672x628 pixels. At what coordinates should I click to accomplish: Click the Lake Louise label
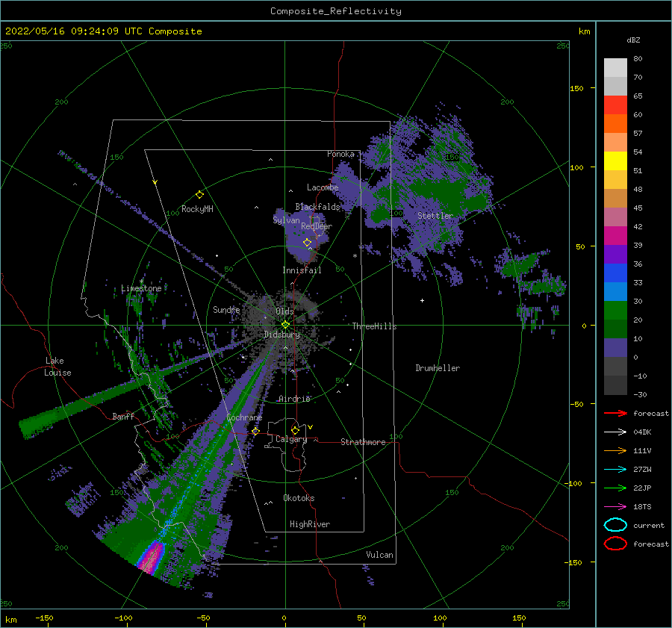[x=57, y=367]
